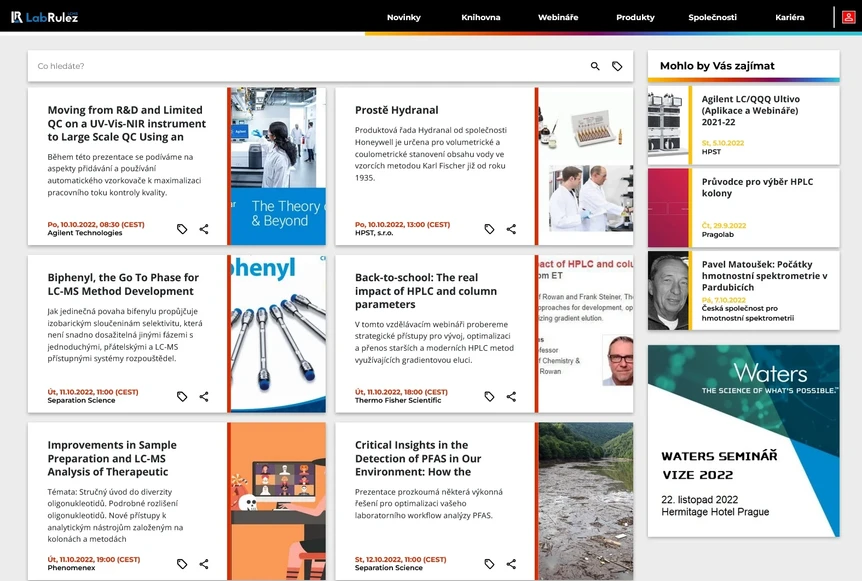
Task: Click 'St, 12.10.2022, 11:00 (CEST)' date
Action: [x=400, y=560]
